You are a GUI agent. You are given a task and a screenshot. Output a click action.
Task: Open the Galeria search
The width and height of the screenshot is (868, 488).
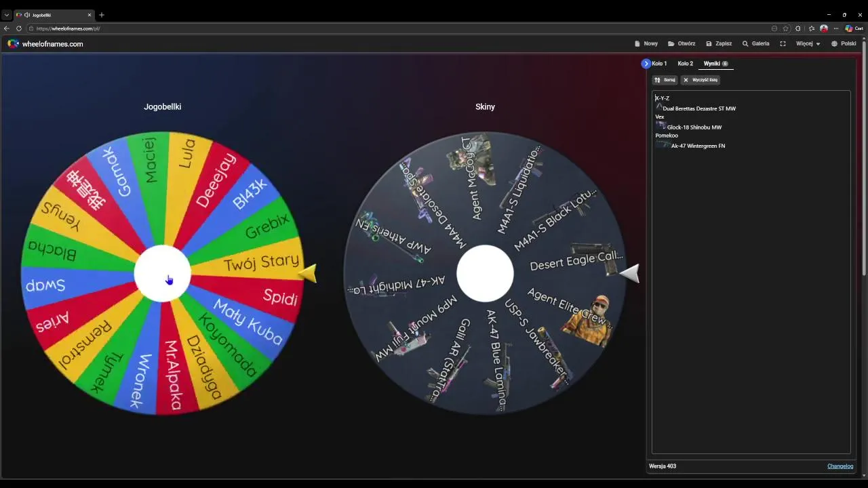[x=755, y=43]
